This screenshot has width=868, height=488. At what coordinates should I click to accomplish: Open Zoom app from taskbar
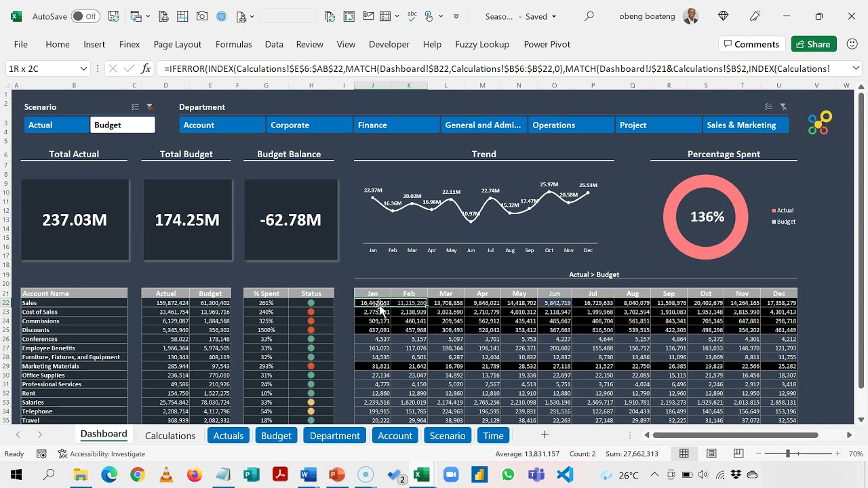[451, 475]
